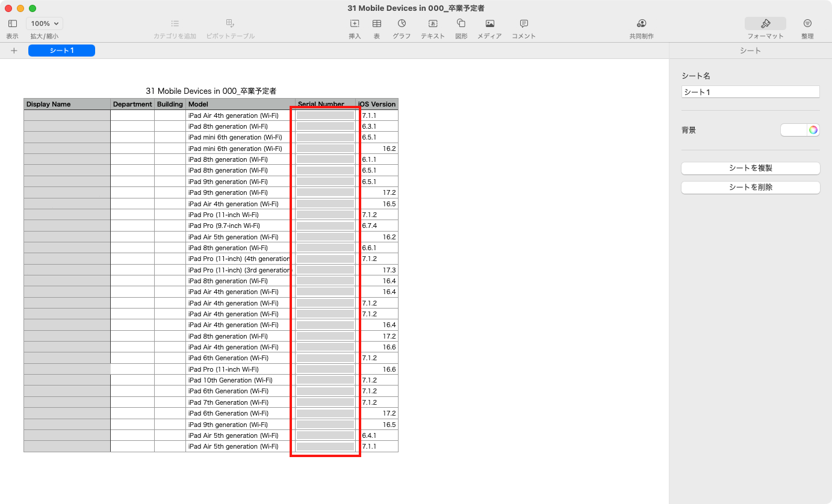Viewport: 832px width, 504px height.
Task: Select cell 'iPad Air 5th generation (Wi-Fi)' with version 16.2
Action: (x=240, y=237)
